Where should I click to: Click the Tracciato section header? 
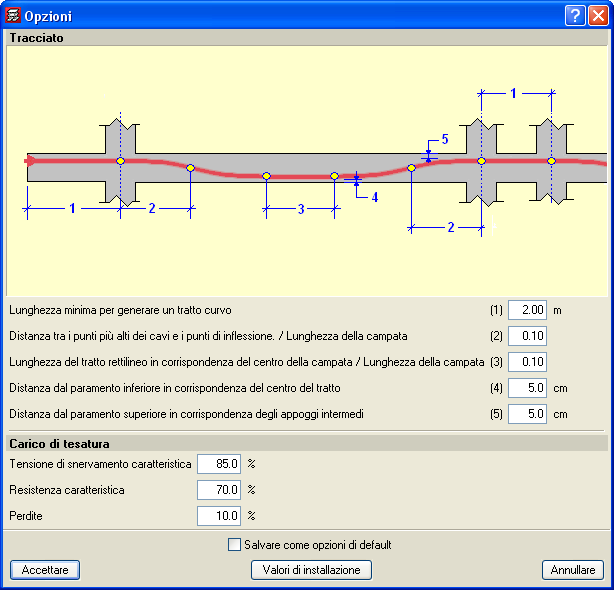(x=307, y=38)
